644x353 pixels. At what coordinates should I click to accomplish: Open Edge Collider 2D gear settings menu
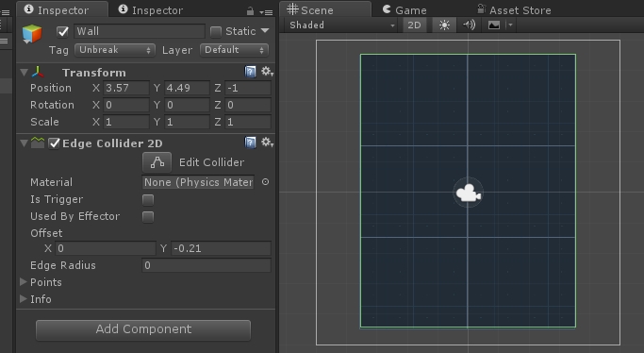(267, 143)
